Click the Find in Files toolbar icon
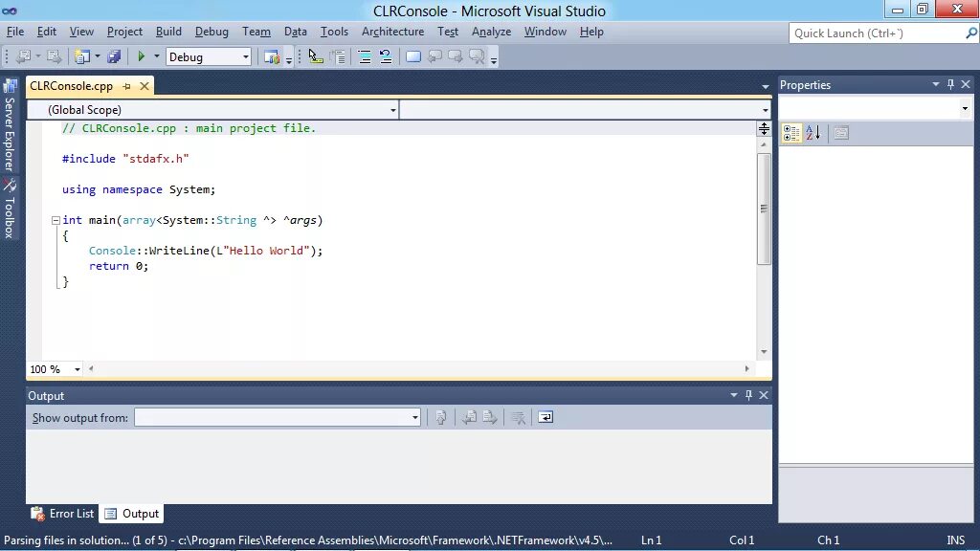The height and width of the screenshot is (551, 980). pos(272,56)
